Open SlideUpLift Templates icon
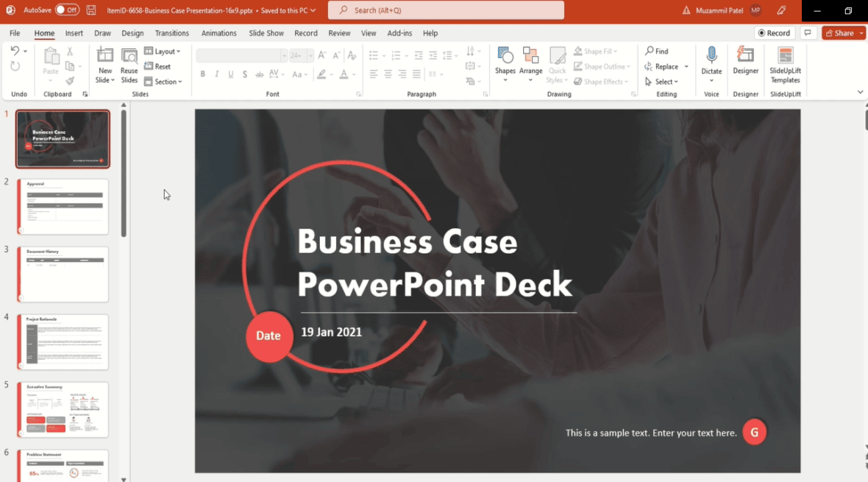 (785, 56)
